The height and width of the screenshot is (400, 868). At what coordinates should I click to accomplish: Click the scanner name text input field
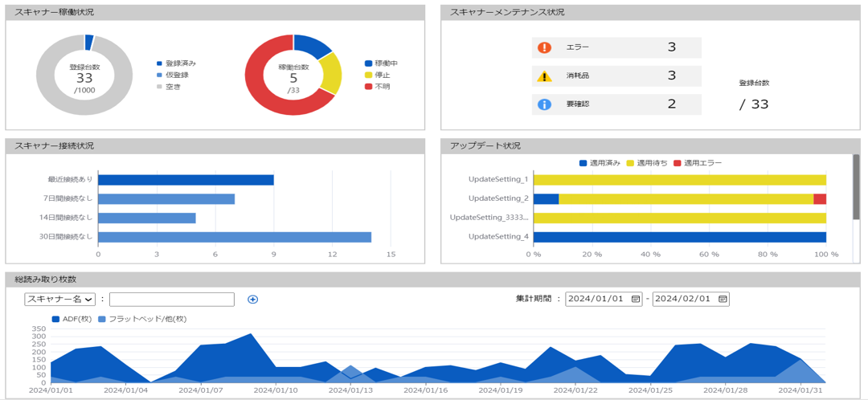[172, 300]
